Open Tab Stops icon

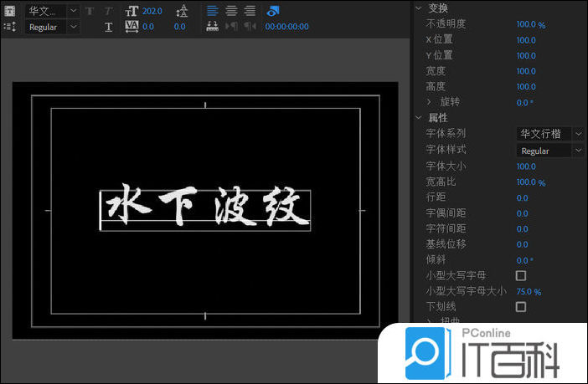click(x=213, y=27)
